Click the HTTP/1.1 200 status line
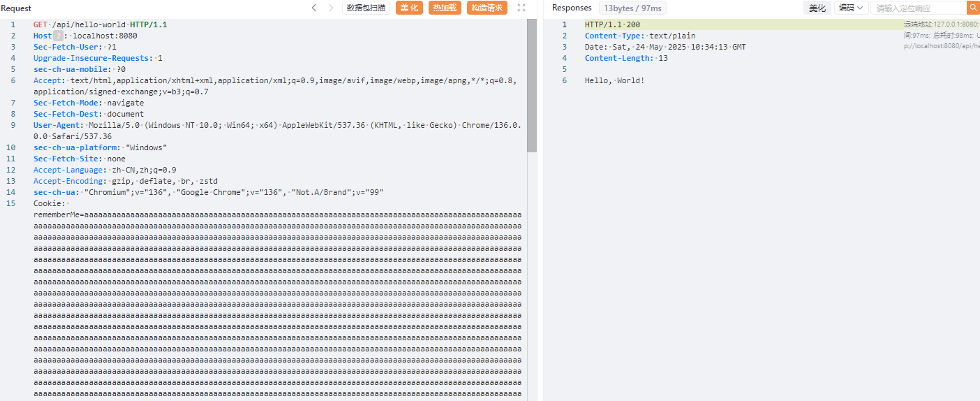980x401 pixels. pyautogui.click(x=612, y=24)
